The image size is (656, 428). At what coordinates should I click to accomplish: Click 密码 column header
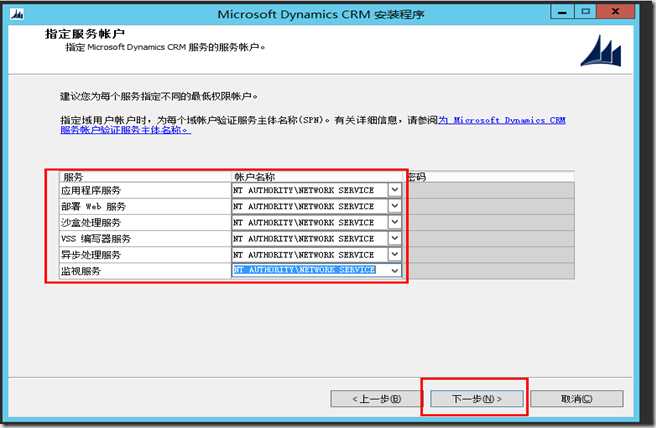490,177
